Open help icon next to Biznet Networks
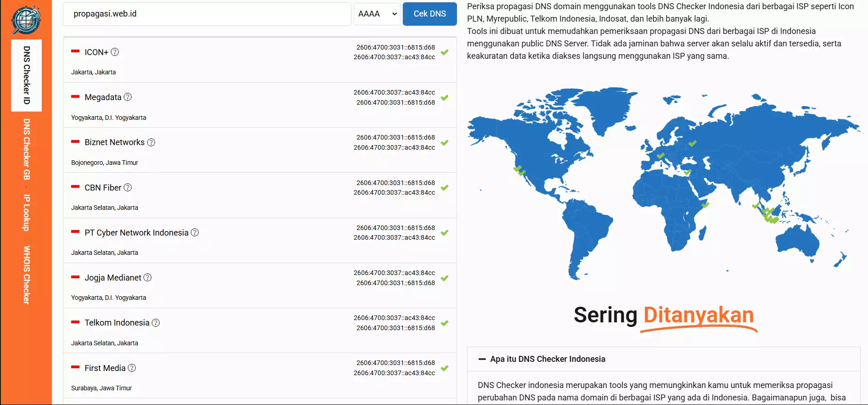Viewport: 868px width, 405px height. [151, 142]
